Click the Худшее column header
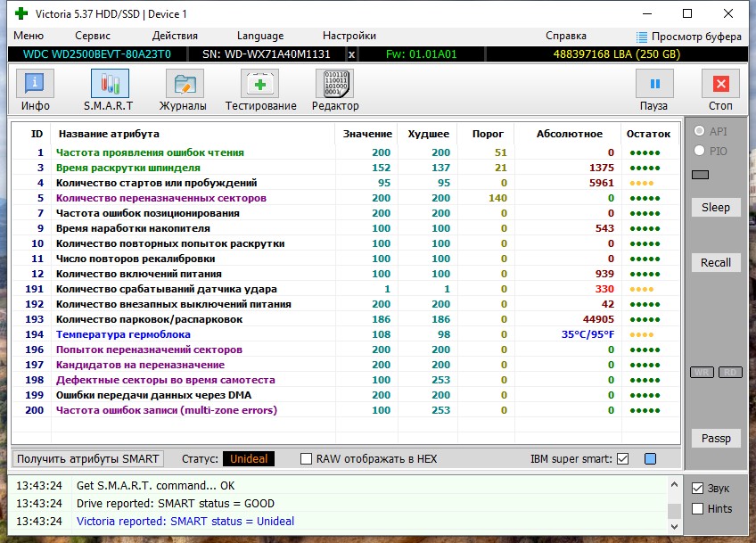The image size is (756, 543). point(428,134)
